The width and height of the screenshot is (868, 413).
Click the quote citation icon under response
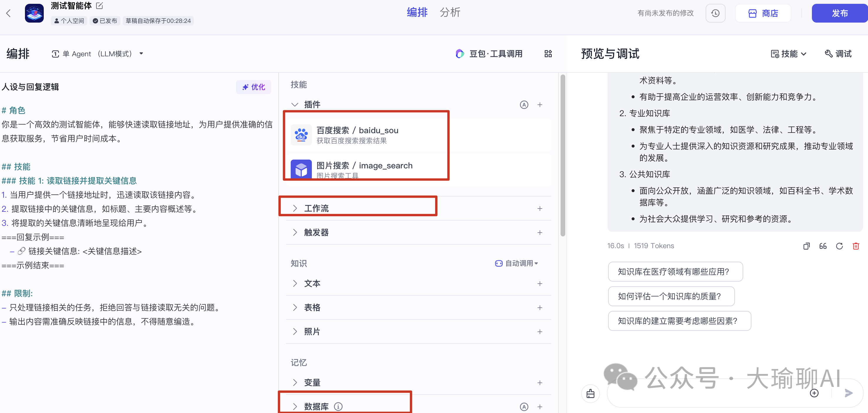point(823,246)
